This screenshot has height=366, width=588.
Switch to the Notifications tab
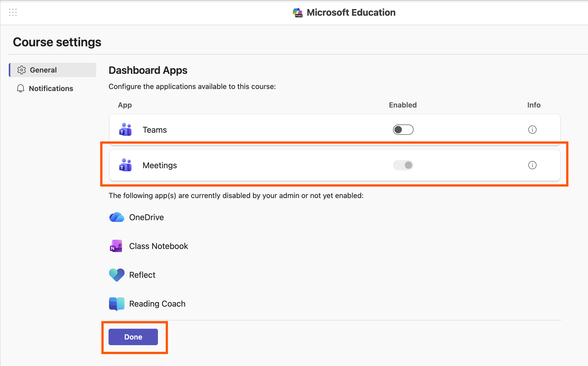pyautogui.click(x=53, y=88)
